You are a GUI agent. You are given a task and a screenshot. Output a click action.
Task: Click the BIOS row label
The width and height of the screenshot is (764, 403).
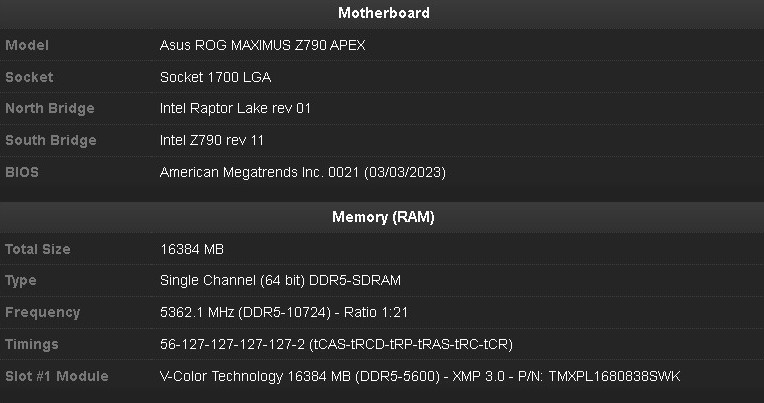pyautogui.click(x=22, y=172)
